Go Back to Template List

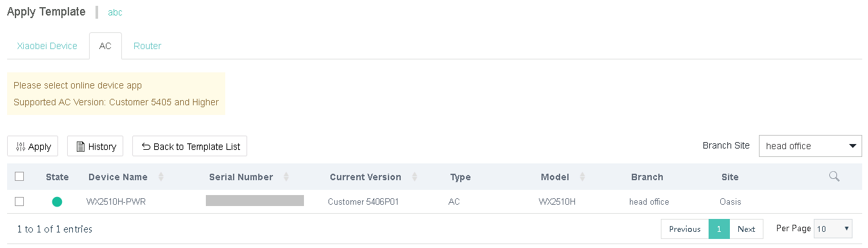(x=190, y=146)
